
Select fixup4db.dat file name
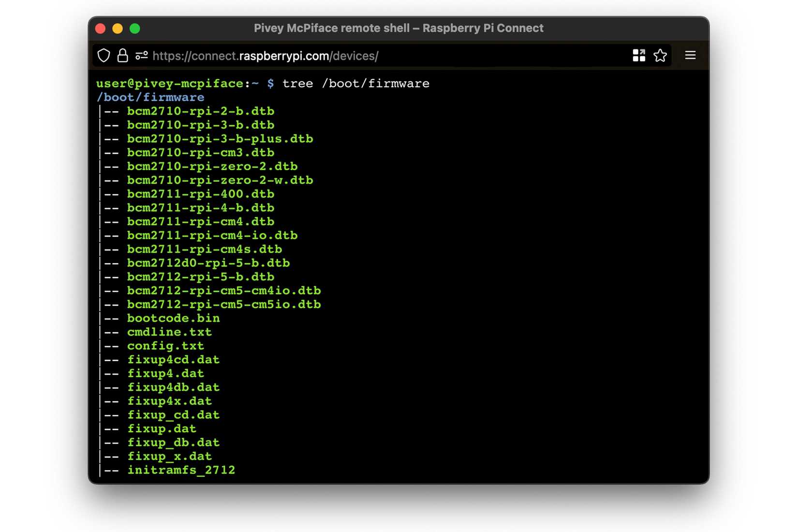[x=174, y=387]
